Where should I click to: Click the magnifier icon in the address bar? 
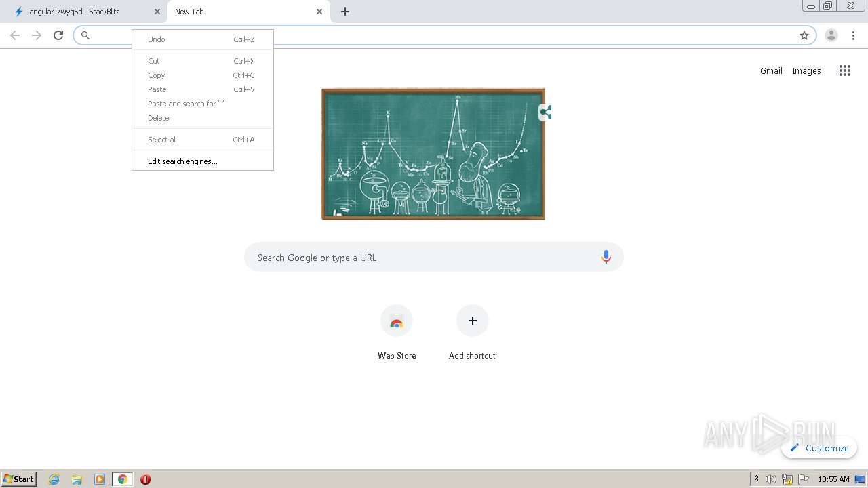click(x=85, y=35)
